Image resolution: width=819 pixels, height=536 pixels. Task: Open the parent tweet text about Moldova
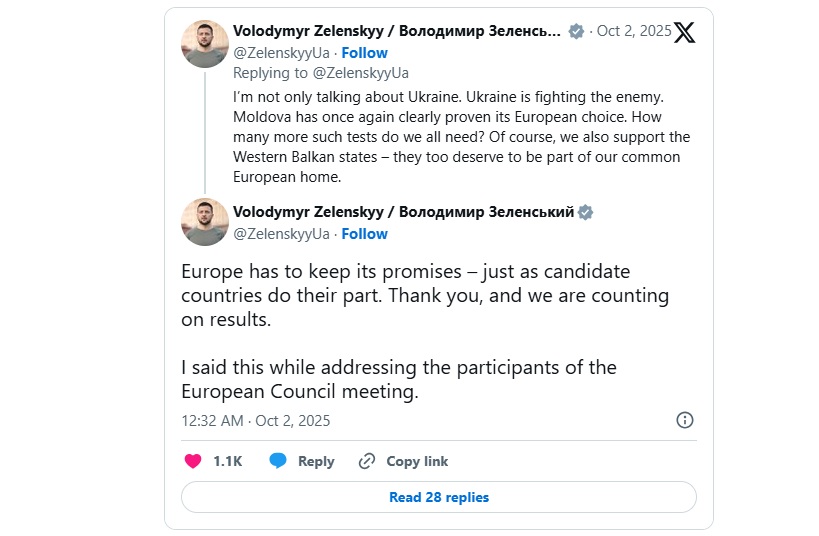point(461,137)
